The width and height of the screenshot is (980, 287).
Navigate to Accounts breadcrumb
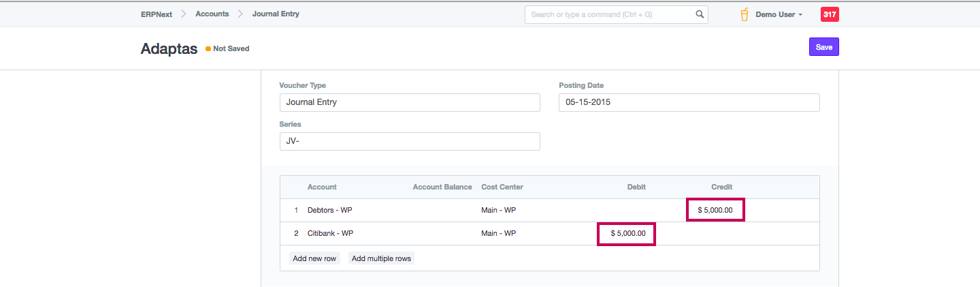[x=212, y=14]
